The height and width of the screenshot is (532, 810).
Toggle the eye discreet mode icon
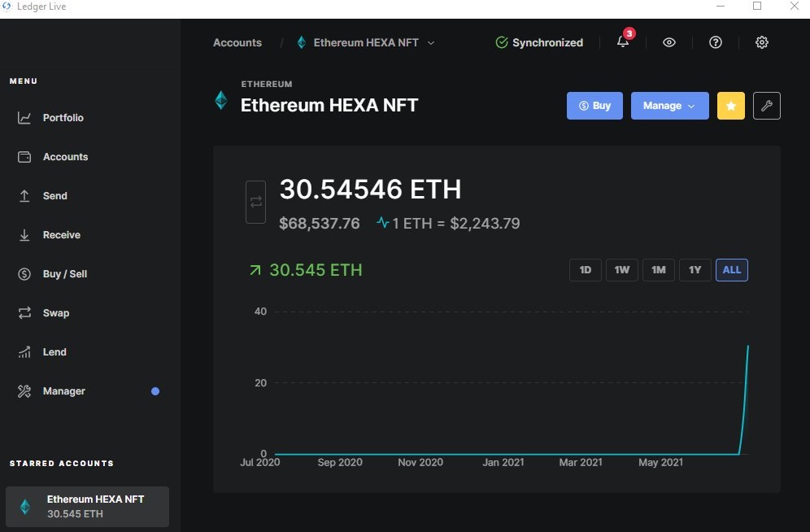pos(669,42)
